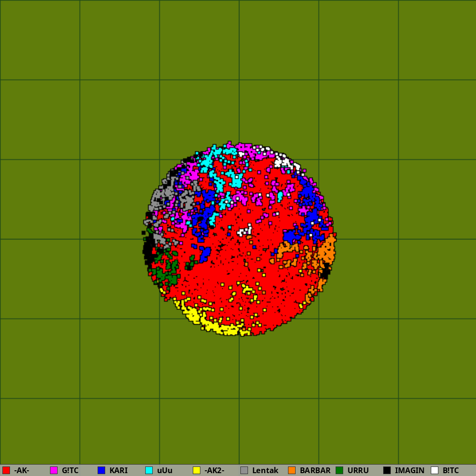Screen dimensions: 476x476
Task: Click the green URRU legend swatch
Action: point(339,470)
